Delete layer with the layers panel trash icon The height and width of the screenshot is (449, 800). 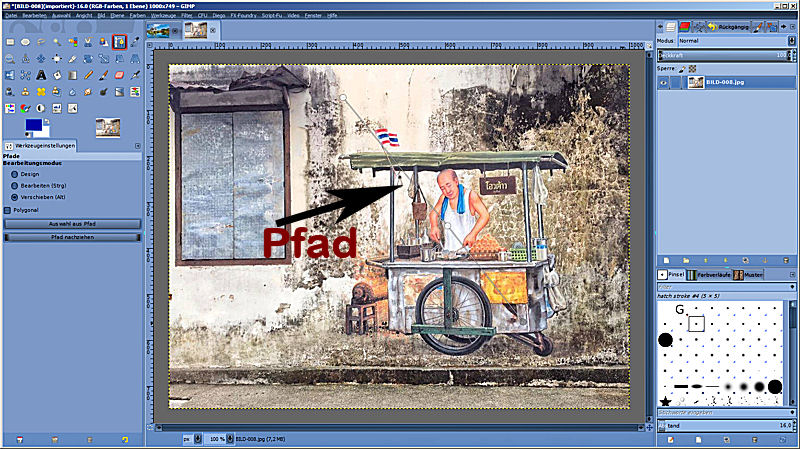click(x=786, y=260)
